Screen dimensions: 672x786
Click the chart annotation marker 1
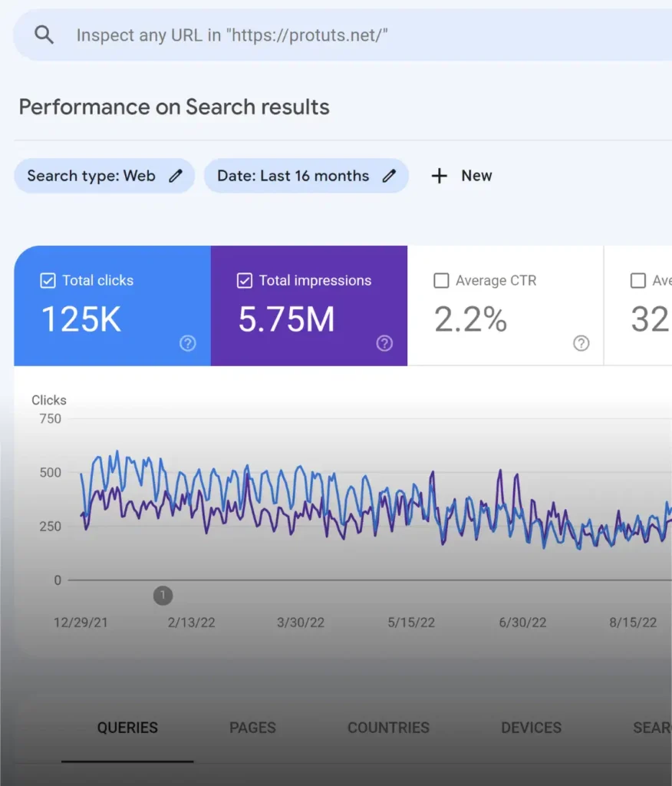[x=163, y=596]
